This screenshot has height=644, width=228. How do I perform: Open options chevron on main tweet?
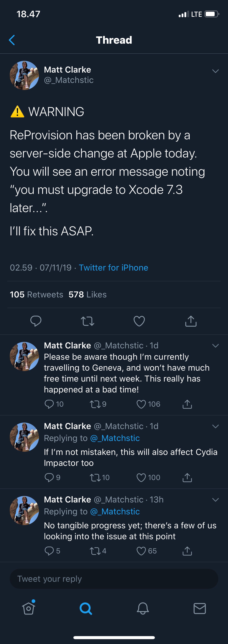215,71
